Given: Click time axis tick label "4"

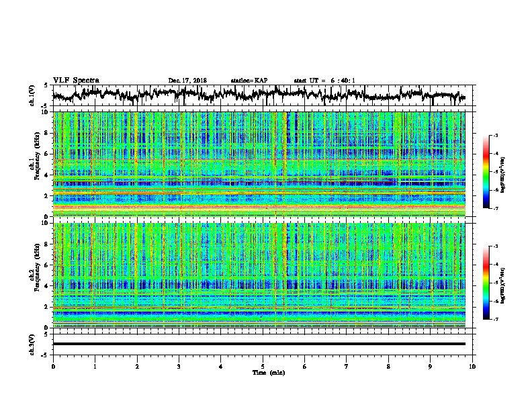Looking at the screenshot, I should [221, 367].
